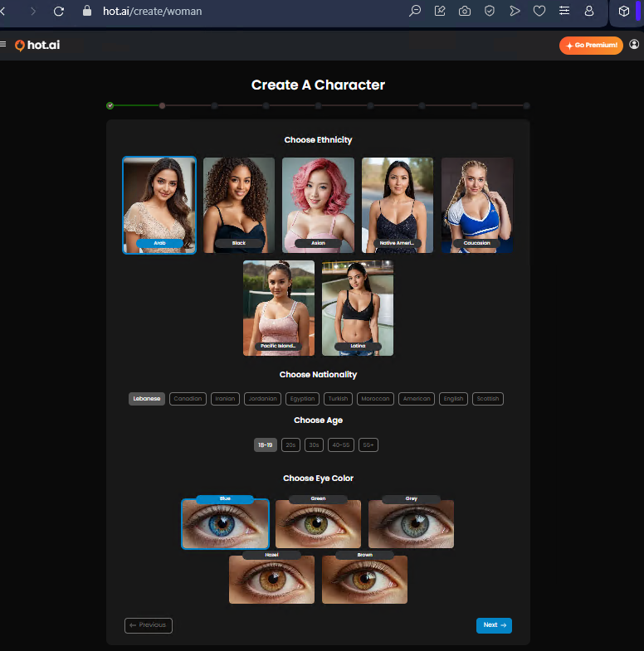
Task: Pick the Hazel eye color
Action: click(x=271, y=578)
